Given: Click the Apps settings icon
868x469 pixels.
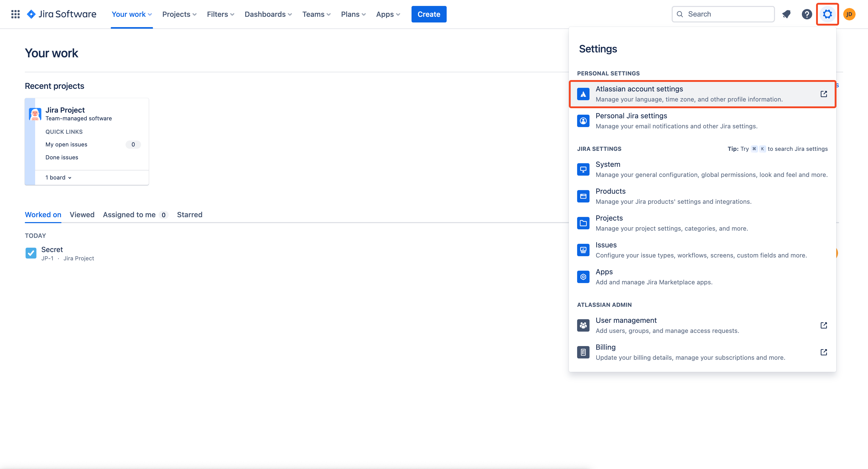Looking at the screenshot, I should [x=583, y=277].
